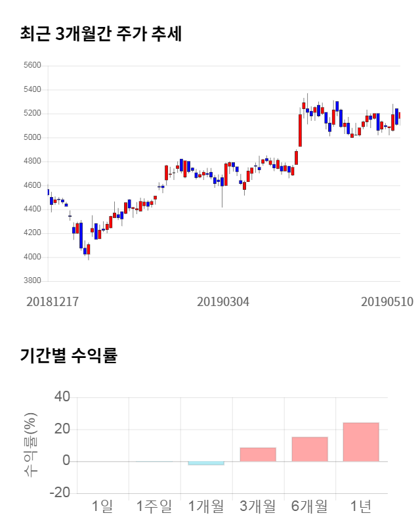Click the 수익률(%) y-axis title
This screenshot has height=532, width=420.
[x=30, y=445]
